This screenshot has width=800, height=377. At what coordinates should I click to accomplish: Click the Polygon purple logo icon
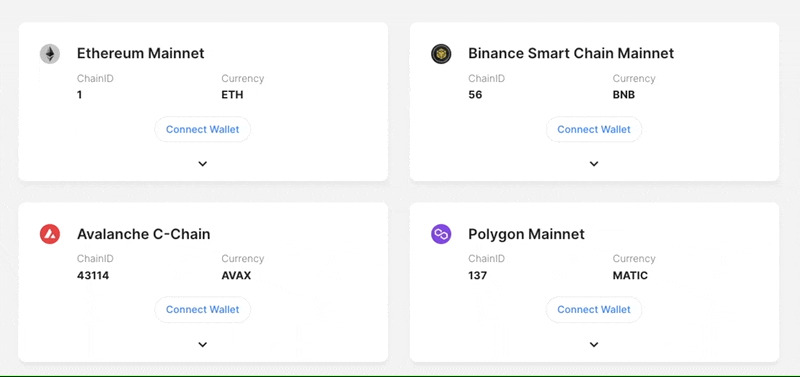[441, 234]
